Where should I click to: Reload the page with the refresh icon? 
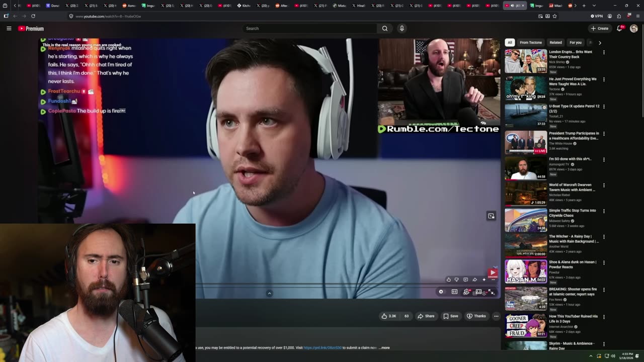[33, 16]
